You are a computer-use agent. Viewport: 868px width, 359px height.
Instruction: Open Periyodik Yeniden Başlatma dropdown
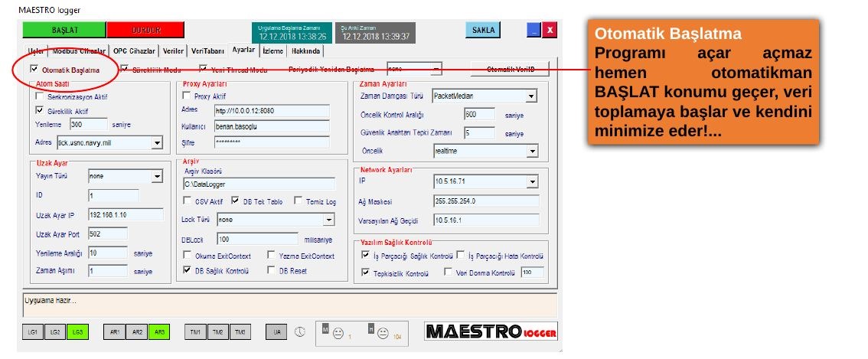[437, 69]
